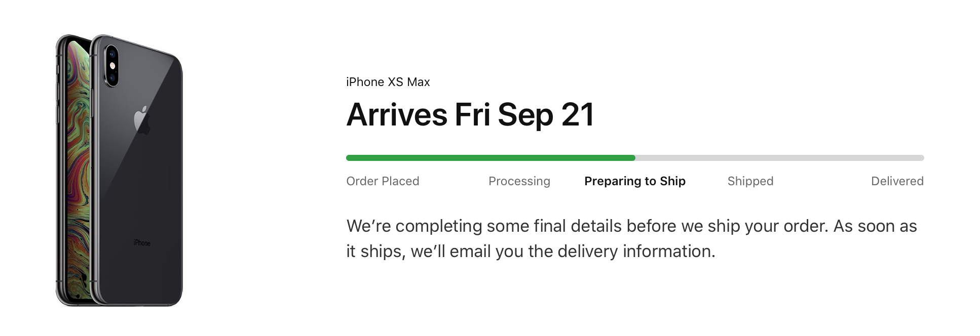Select the Processing step
Viewport: 980px width, 336px height.
pyautogui.click(x=519, y=181)
